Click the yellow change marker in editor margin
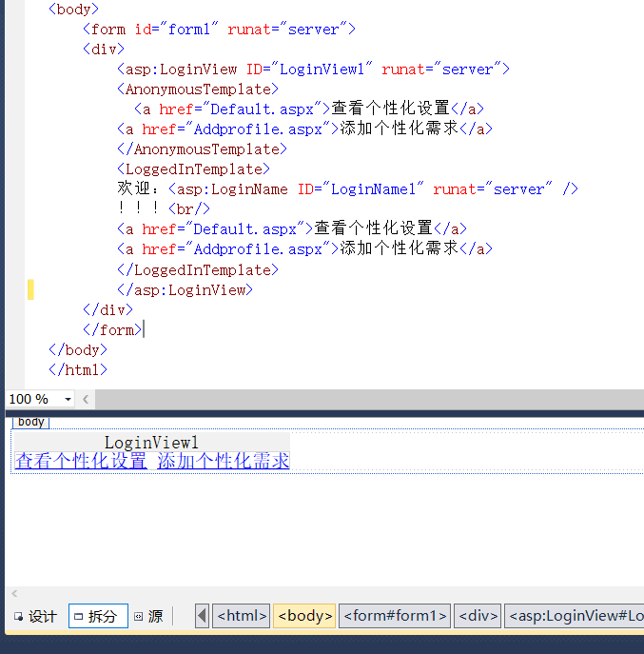 [x=30, y=290]
